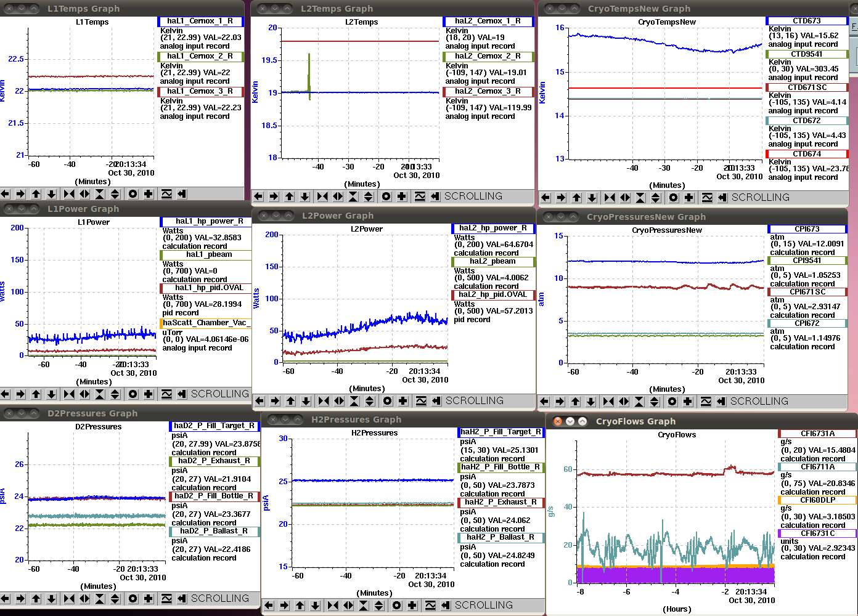Select the CPI672 channel legend button
The width and height of the screenshot is (858, 616).
tap(807, 324)
